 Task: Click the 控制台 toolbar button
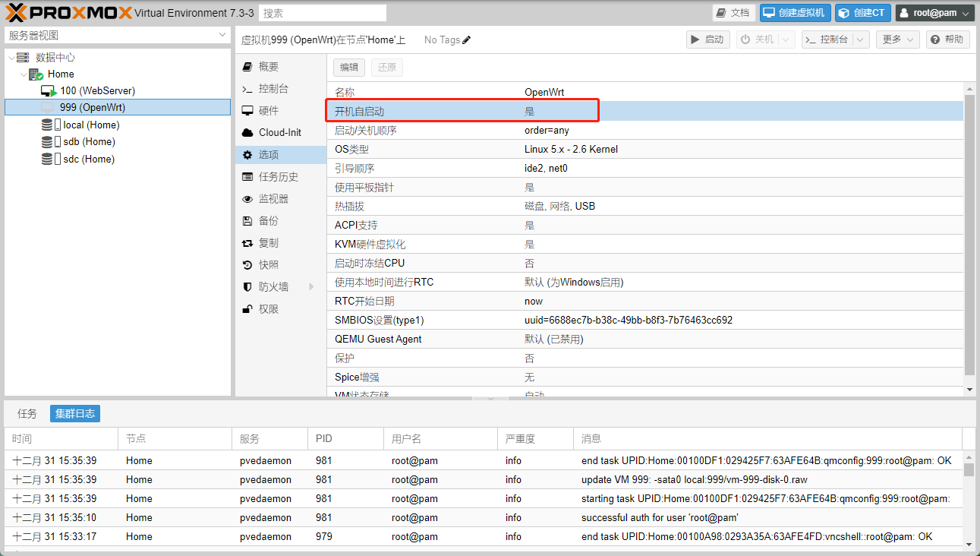coord(827,39)
